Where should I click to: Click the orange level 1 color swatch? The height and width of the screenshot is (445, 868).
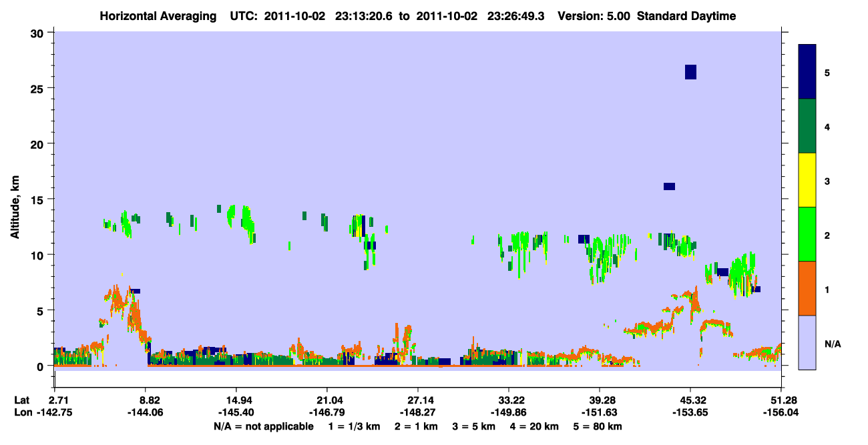click(x=807, y=288)
